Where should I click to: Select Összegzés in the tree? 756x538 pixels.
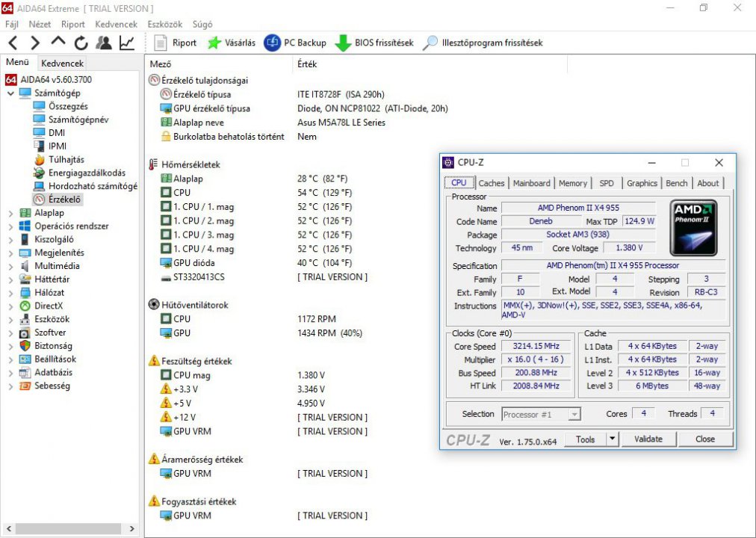pyautogui.click(x=68, y=106)
